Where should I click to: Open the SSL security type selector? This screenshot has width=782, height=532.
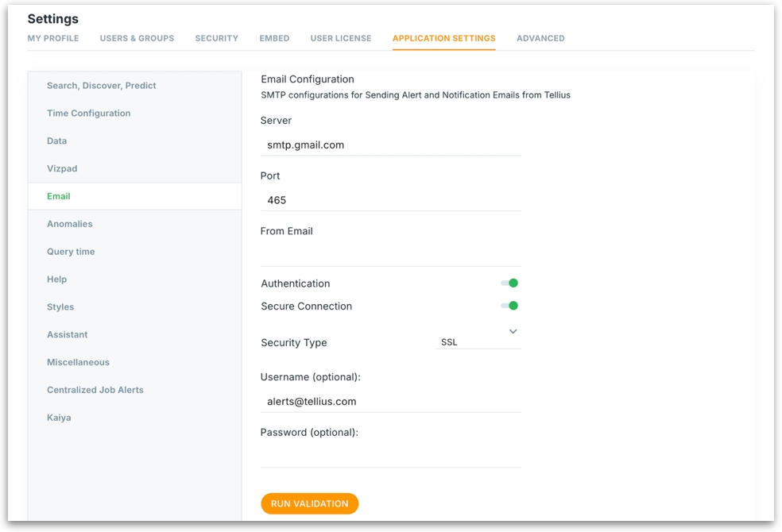pyautogui.click(x=475, y=342)
